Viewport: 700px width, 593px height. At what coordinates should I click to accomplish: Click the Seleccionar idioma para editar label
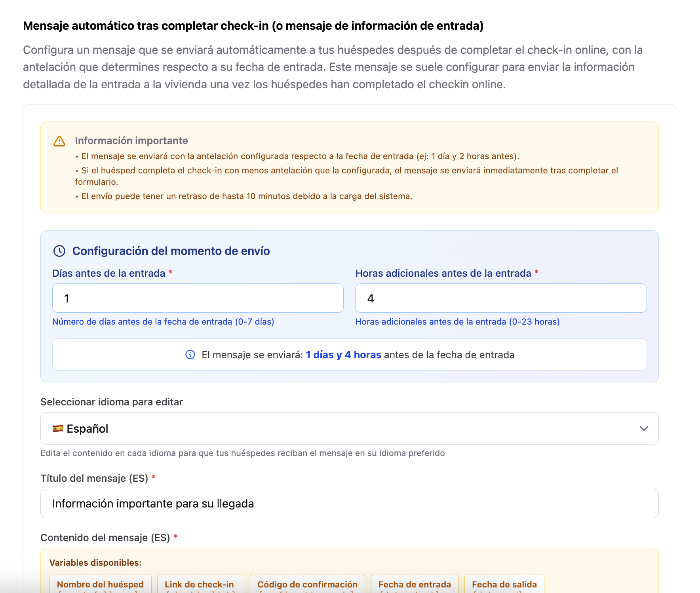click(112, 402)
